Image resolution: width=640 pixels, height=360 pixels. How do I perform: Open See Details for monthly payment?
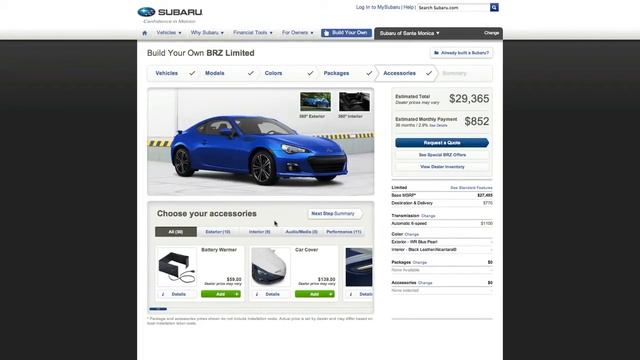tap(438, 125)
